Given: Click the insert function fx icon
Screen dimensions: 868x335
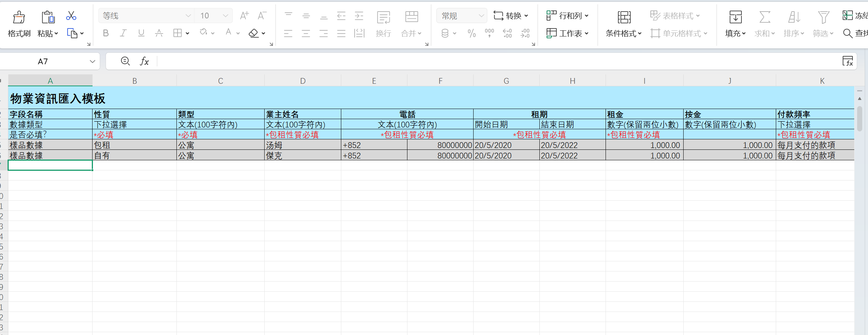Looking at the screenshot, I should (144, 61).
